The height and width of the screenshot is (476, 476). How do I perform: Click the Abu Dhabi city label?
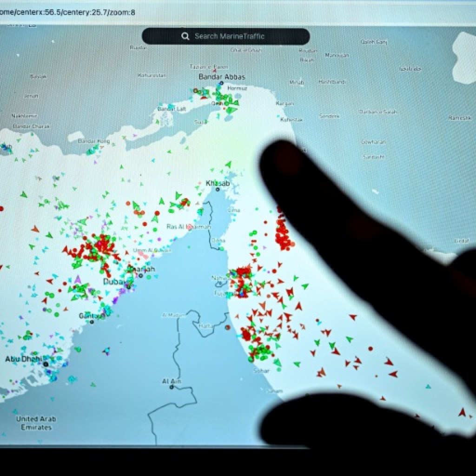(23, 359)
